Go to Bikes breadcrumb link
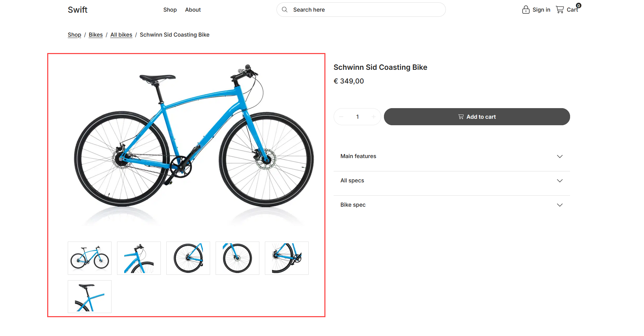Screen dimensions: 644x336 coord(95,35)
